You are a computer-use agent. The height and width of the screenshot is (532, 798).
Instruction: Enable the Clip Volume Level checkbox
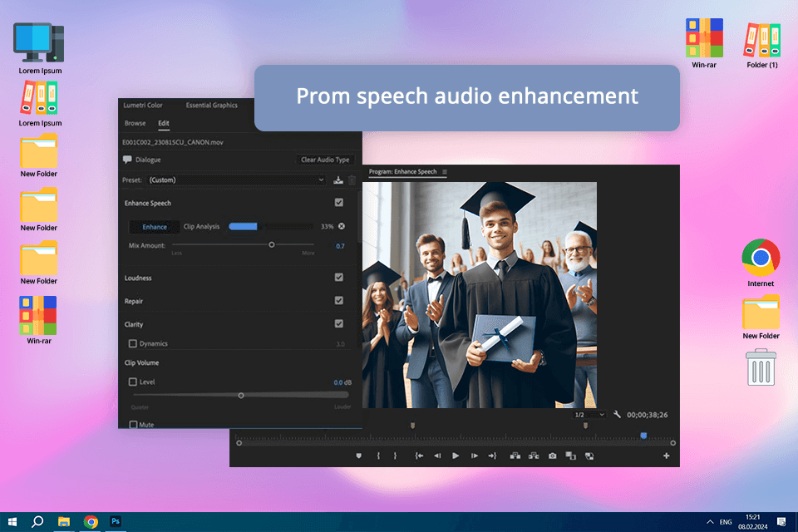pos(133,382)
